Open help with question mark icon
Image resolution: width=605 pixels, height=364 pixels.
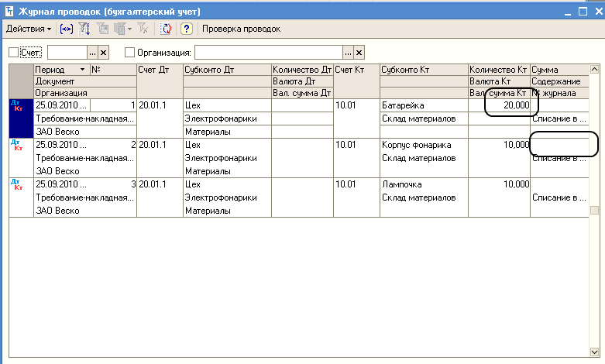click(187, 29)
